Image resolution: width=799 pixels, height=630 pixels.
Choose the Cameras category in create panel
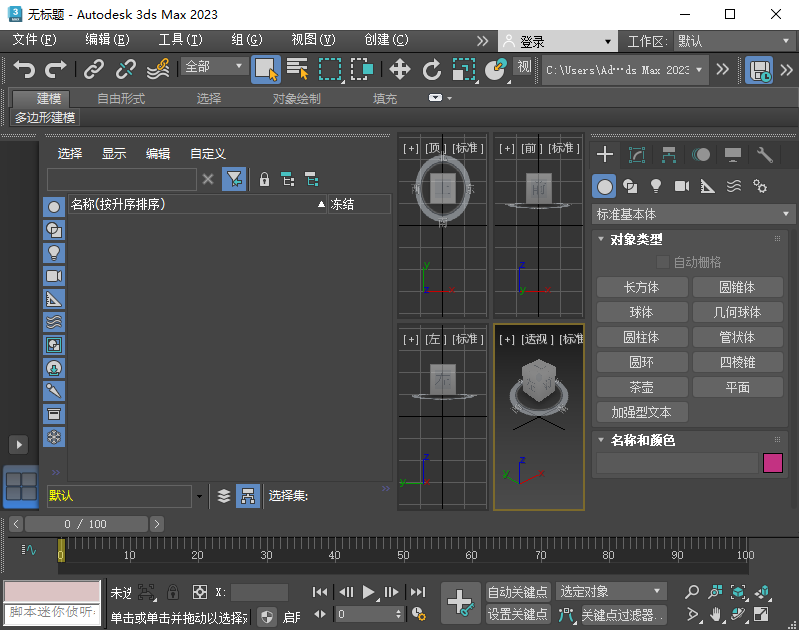click(x=682, y=186)
